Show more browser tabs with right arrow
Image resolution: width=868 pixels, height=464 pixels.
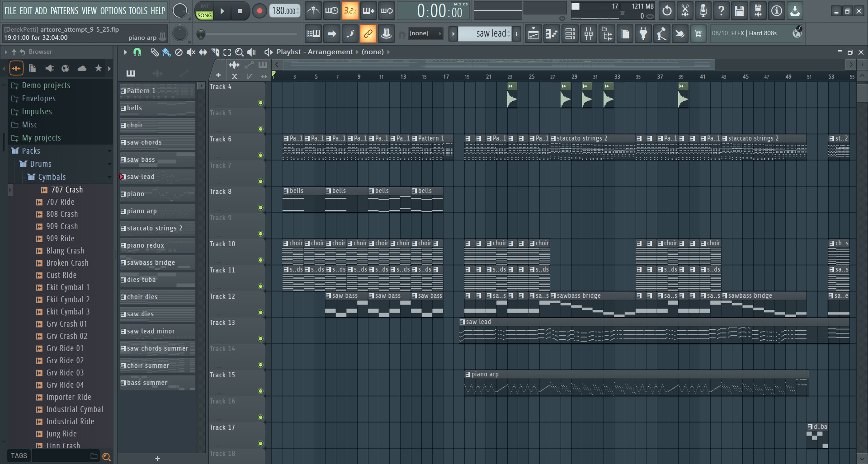[109, 69]
